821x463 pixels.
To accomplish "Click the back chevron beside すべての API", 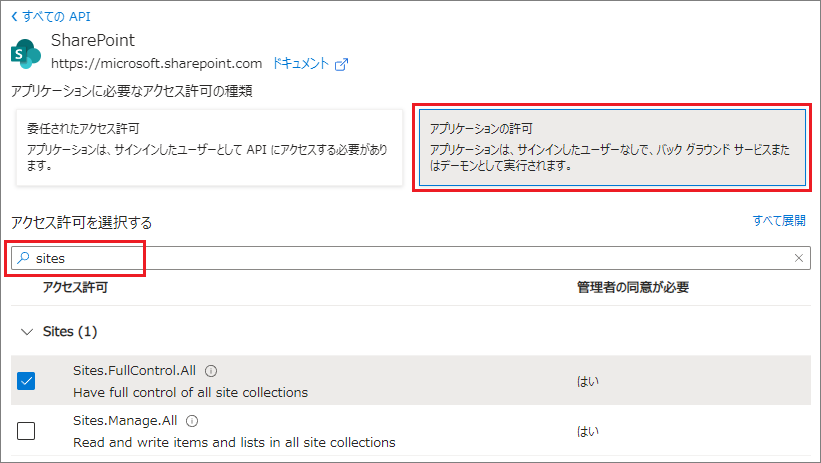I will click(14, 17).
